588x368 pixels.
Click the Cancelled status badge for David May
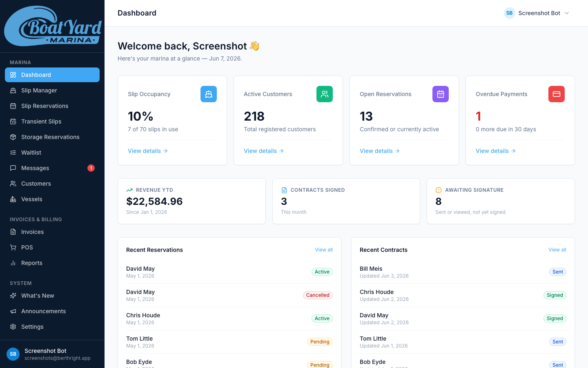318,295
